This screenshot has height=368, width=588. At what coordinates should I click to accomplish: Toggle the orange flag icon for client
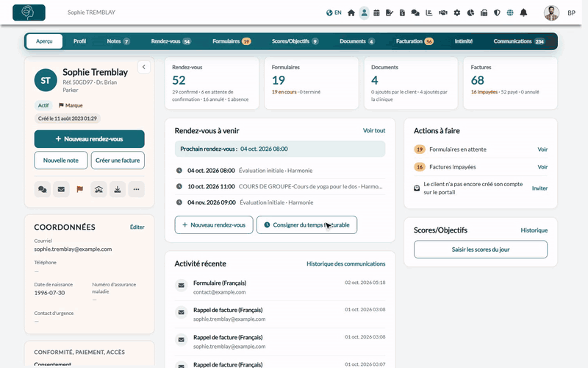(x=80, y=189)
